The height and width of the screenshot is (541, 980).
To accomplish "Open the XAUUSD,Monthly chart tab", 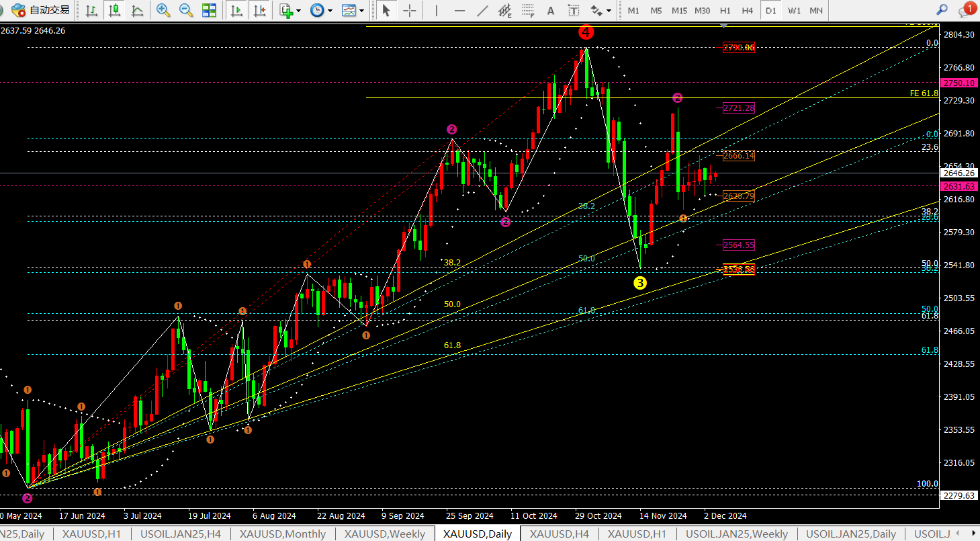I will click(x=283, y=534).
